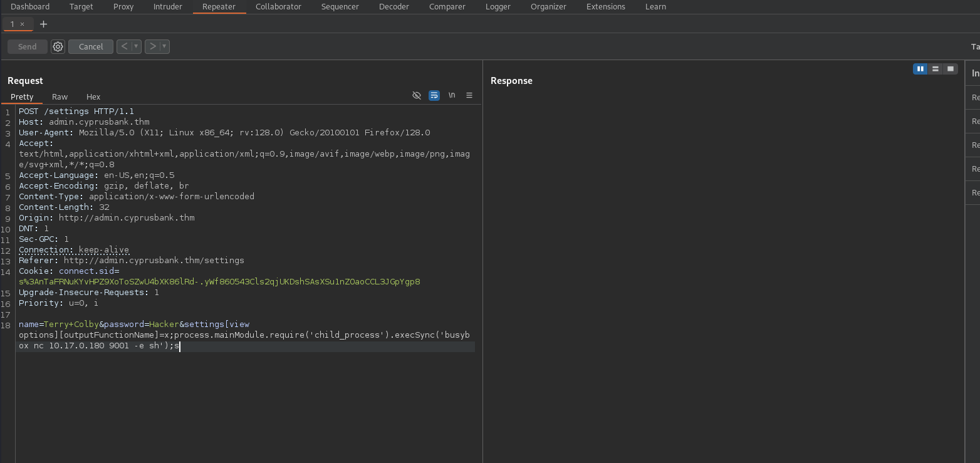Image resolution: width=980 pixels, height=463 pixels.
Task: Open the Extensions tab
Action: coord(605,6)
